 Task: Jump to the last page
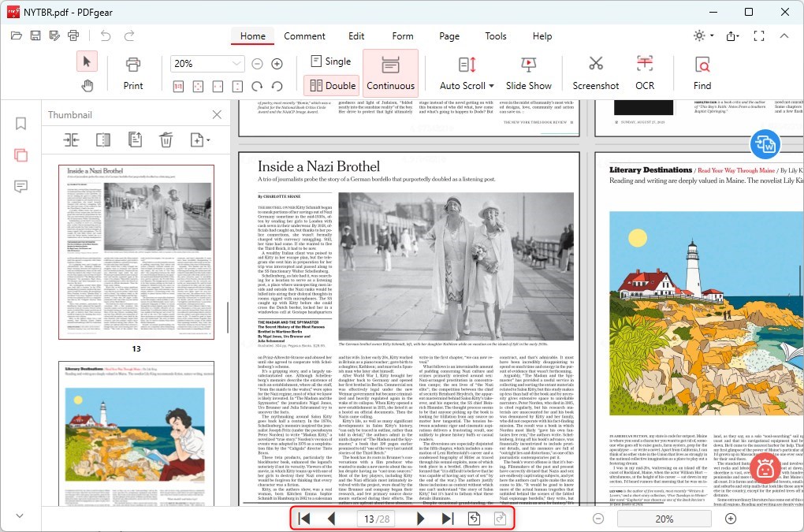[x=448, y=519]
